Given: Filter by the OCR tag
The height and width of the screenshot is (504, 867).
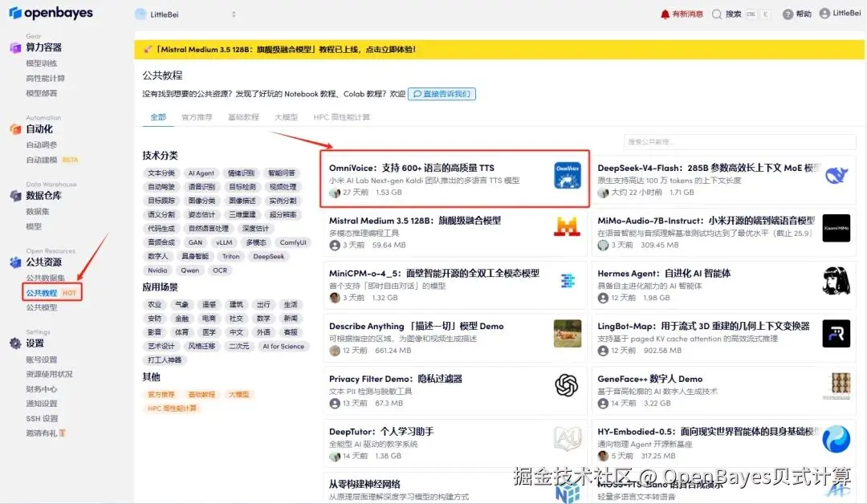Looking at the screenshot, I should (x=220, y=270).
